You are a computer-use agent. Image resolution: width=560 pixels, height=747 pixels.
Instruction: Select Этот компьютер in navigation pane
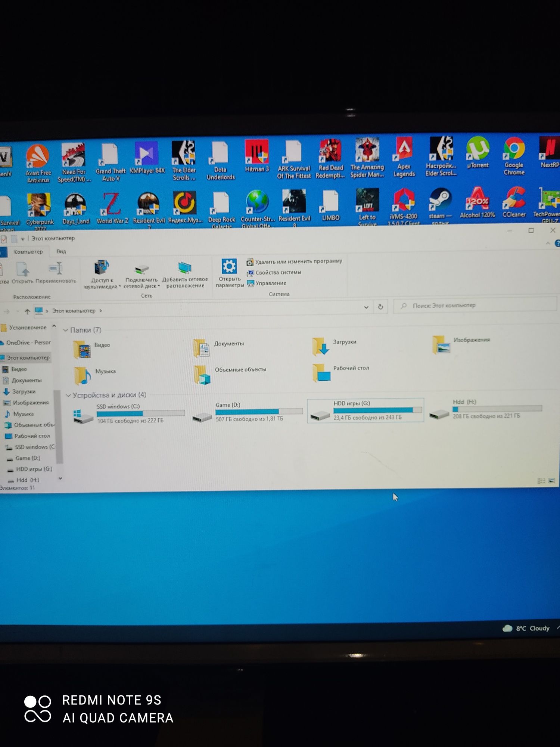[25, 358]
